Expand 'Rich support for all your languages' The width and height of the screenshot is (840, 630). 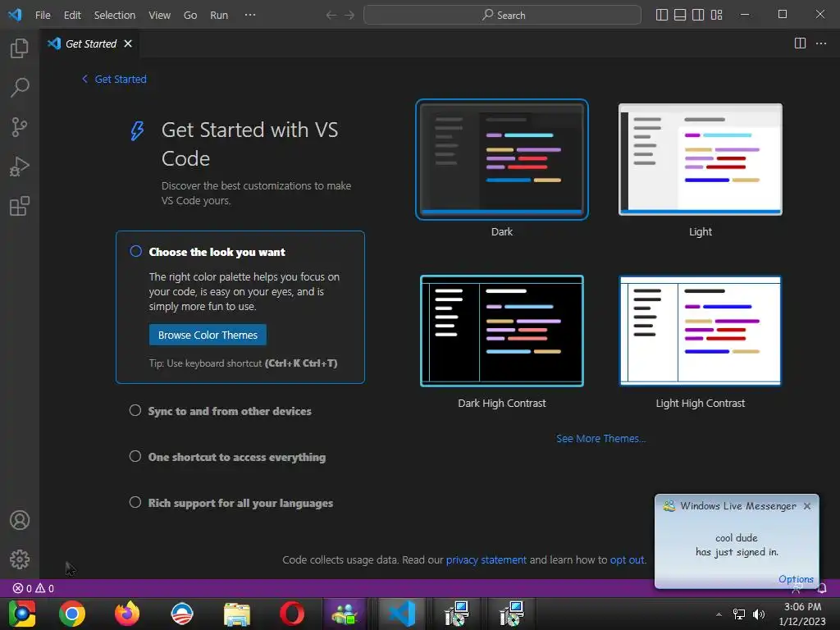(x=240, y=503)
